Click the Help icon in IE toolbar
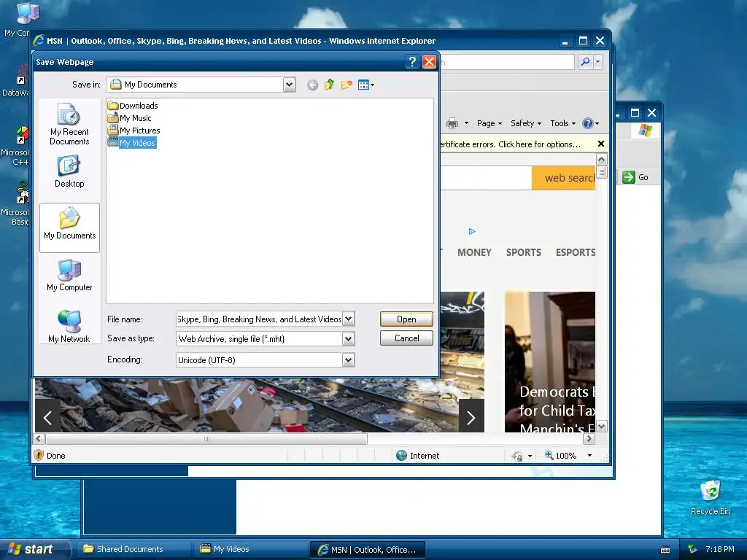This screenshot has height=560, width=747. 588,123
